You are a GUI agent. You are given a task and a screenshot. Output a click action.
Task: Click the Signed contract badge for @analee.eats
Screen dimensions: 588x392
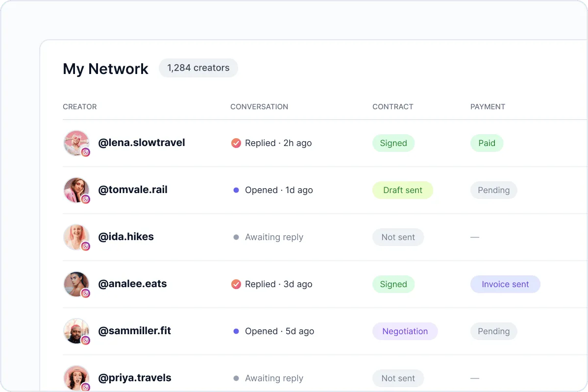393,284
